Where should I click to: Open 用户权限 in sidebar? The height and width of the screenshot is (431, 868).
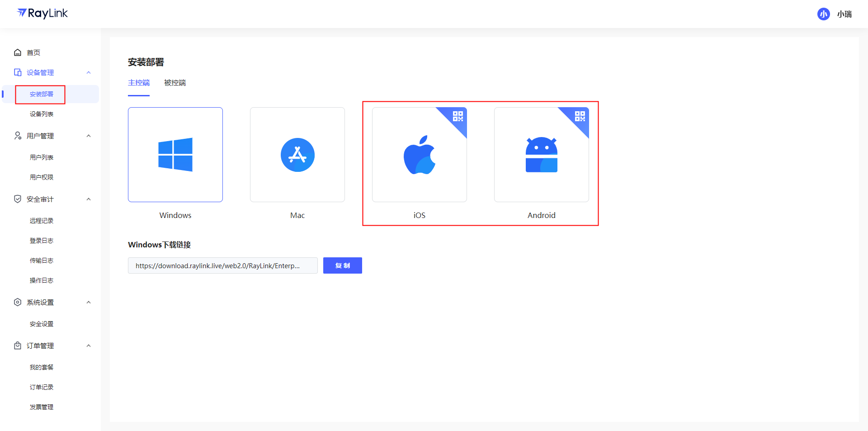[x=42, y=177]
